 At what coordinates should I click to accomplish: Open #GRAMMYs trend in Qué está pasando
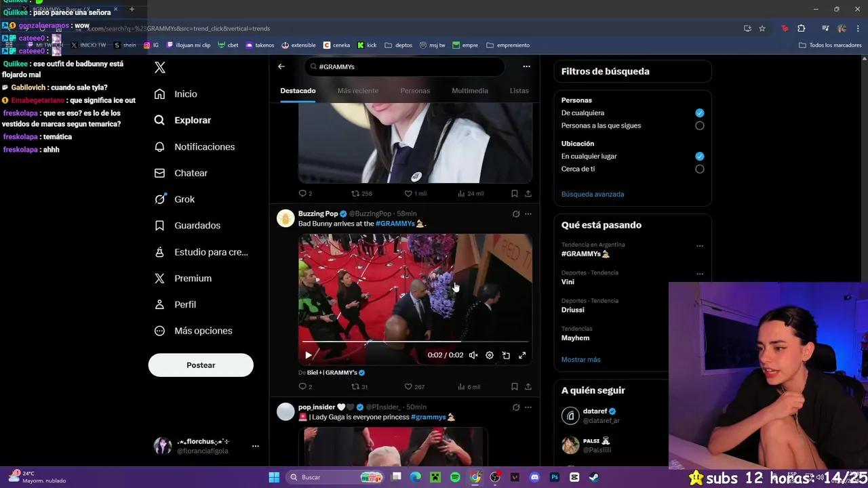[585, 253]
